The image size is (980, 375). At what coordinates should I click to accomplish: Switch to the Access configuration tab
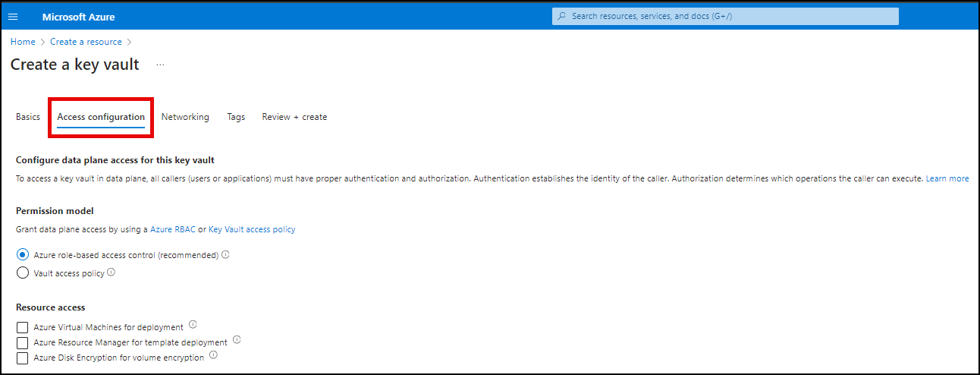pyautogui.click(x=101, y=117)
